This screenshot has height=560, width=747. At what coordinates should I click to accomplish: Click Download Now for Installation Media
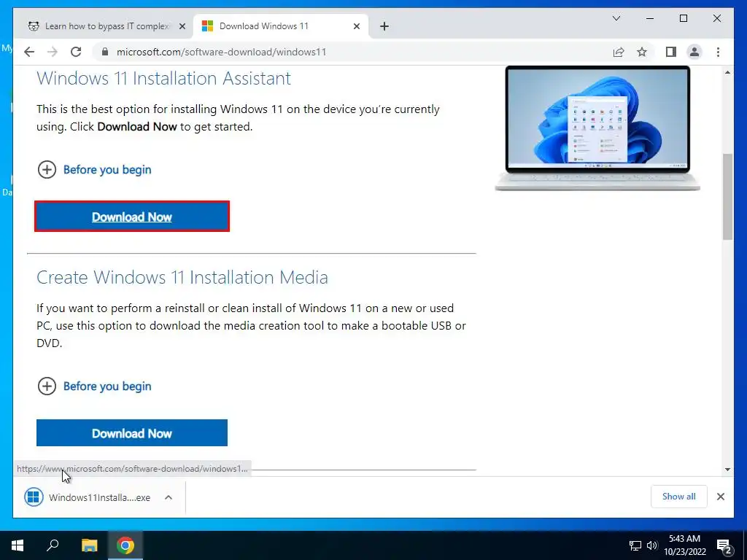[x=132, y=433]
